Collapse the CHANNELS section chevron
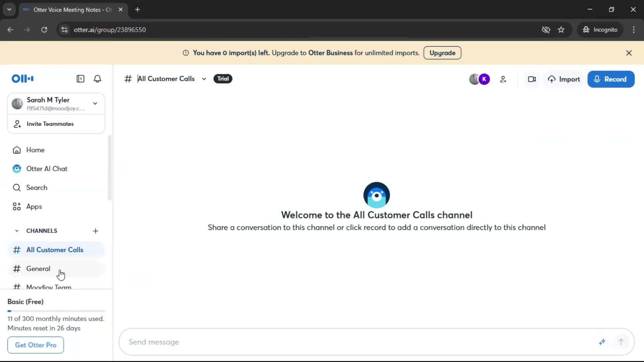 click(17, 231)
